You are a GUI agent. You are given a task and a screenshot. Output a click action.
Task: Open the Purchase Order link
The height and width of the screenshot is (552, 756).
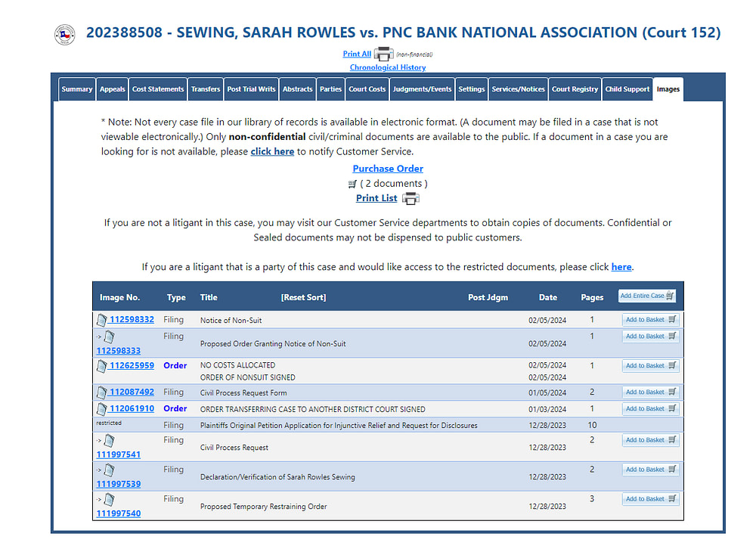pyautogui.click(x=388, y=169)
